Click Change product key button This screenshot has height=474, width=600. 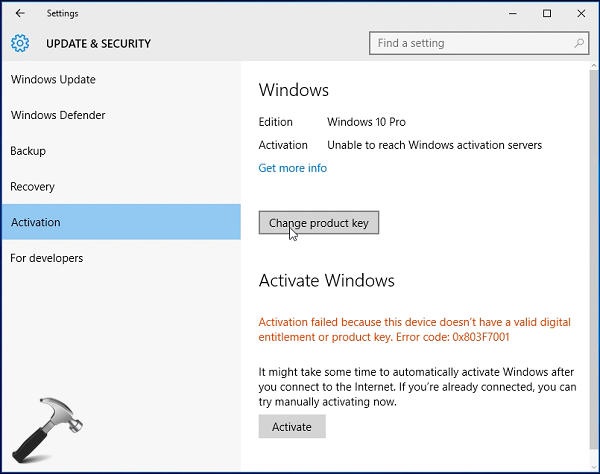[319, 222]
